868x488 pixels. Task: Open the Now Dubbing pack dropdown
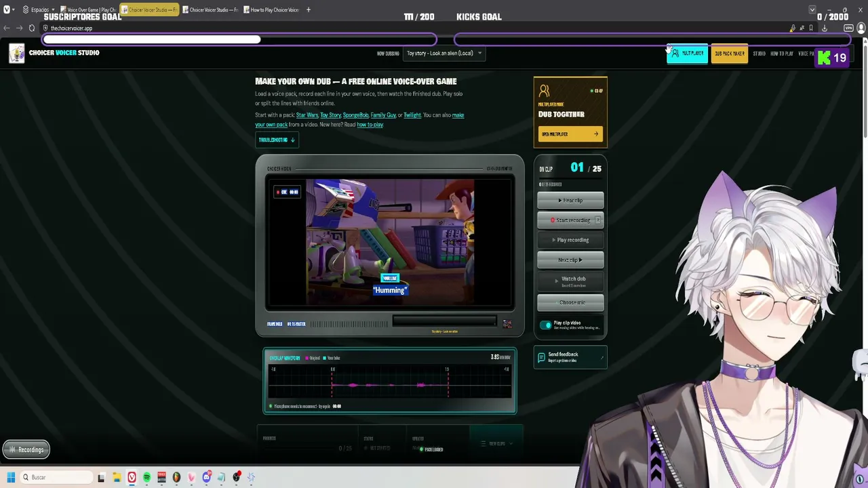tap(444, 53)
